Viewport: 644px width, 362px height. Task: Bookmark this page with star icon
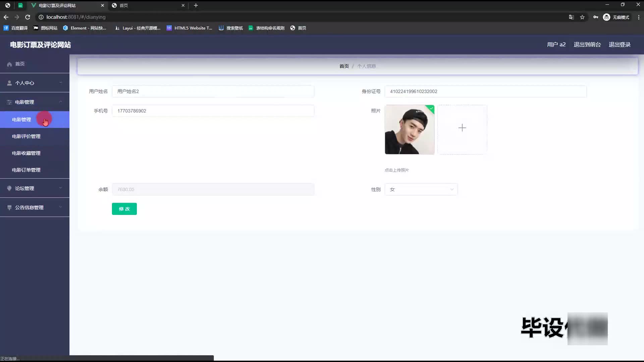[x=582, y=17]
